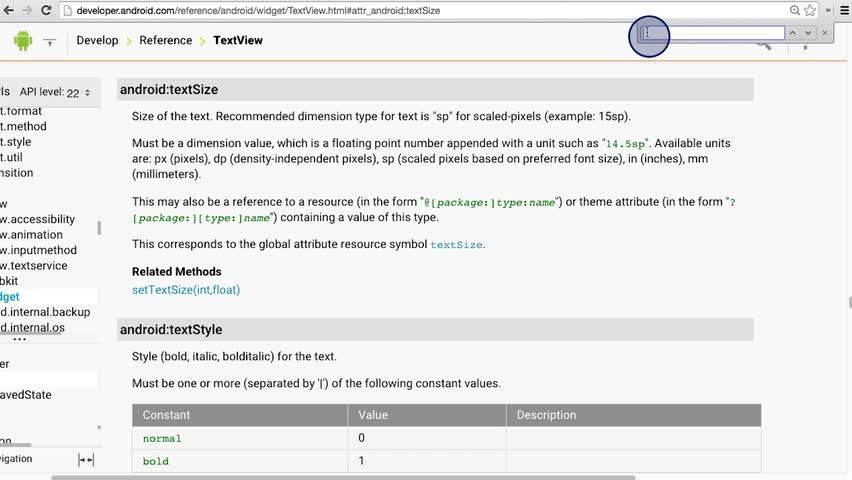Viewport: 852px width, 480px height.
Task: Click the value 1 in the bold row
Action: pos(361,461)
